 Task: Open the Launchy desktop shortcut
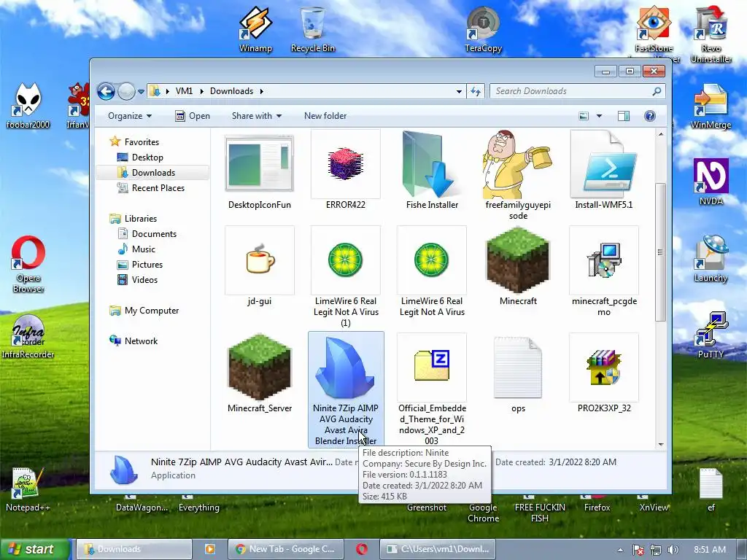(711, 259)
